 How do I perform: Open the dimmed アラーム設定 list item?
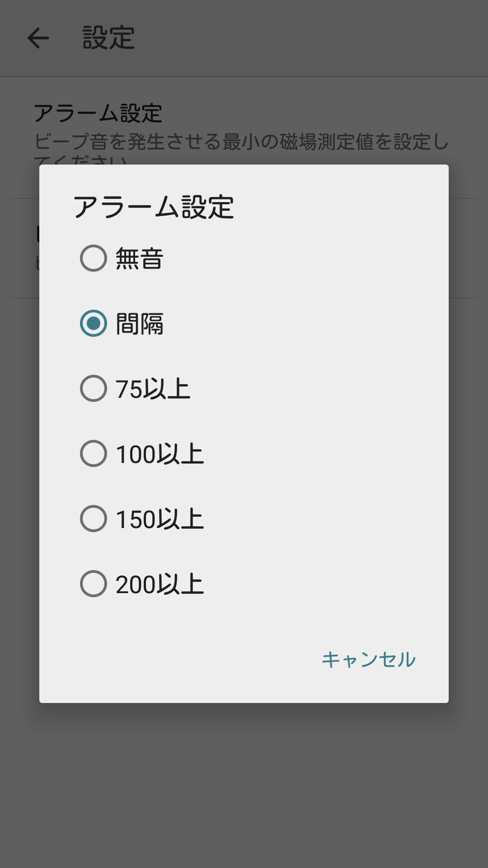point(98,113)
